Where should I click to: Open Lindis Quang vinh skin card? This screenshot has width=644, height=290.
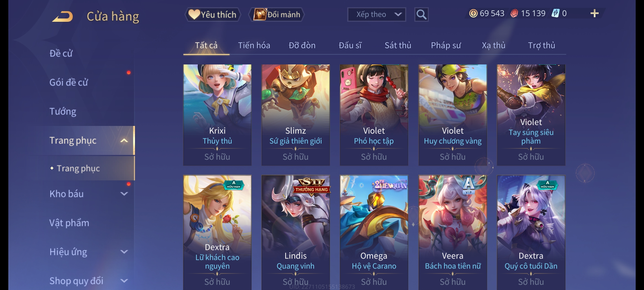pos(295,233)
